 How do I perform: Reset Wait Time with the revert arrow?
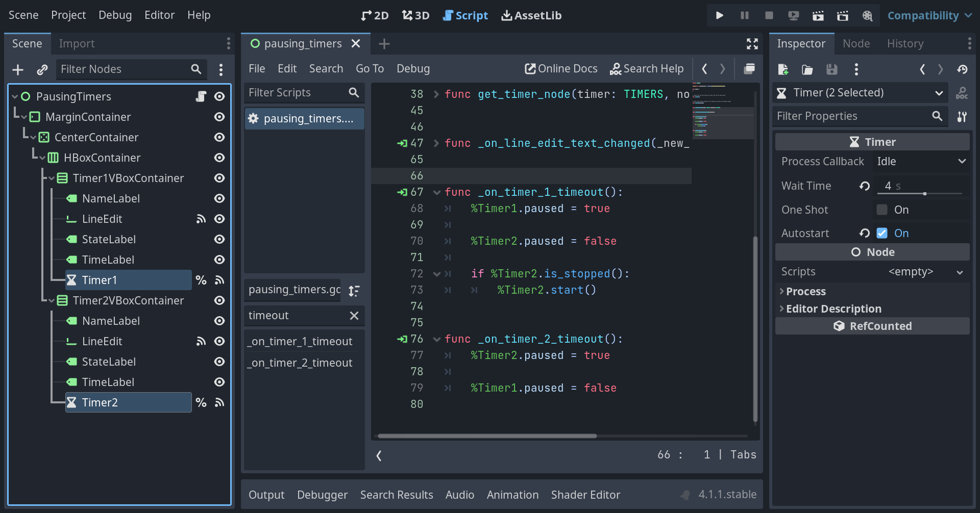[x=865, y=186]
